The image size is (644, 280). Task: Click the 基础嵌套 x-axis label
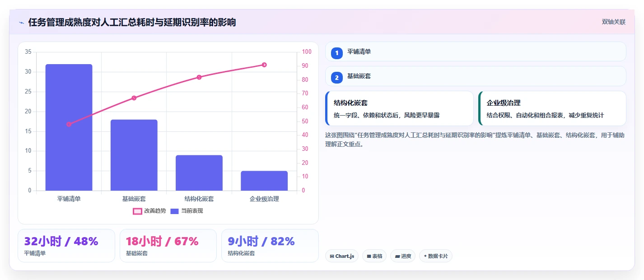134,199
